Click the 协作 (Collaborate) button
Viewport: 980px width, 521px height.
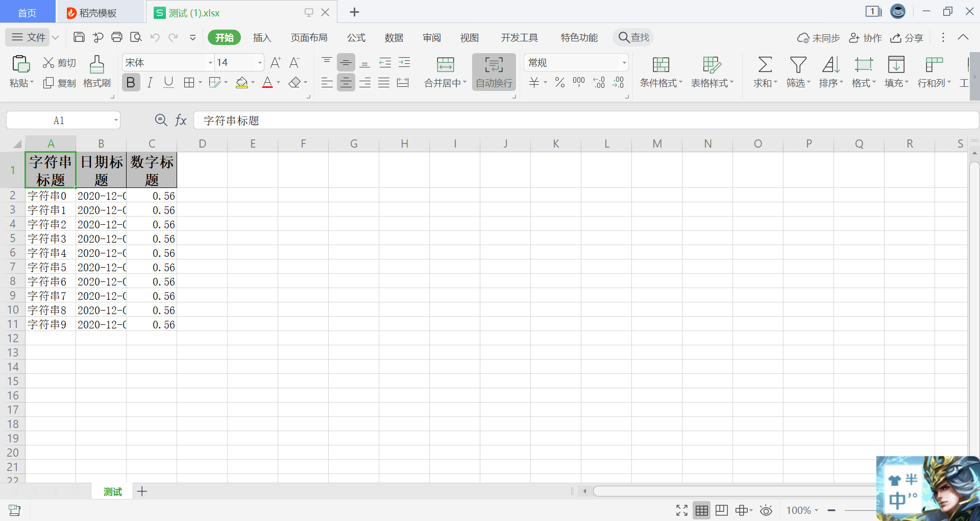pyautogui.click(x=865, y=37)
